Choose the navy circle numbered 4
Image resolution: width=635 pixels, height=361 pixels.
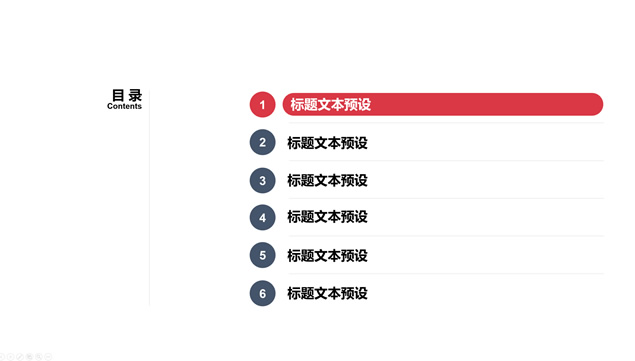[x=262, y=218]
